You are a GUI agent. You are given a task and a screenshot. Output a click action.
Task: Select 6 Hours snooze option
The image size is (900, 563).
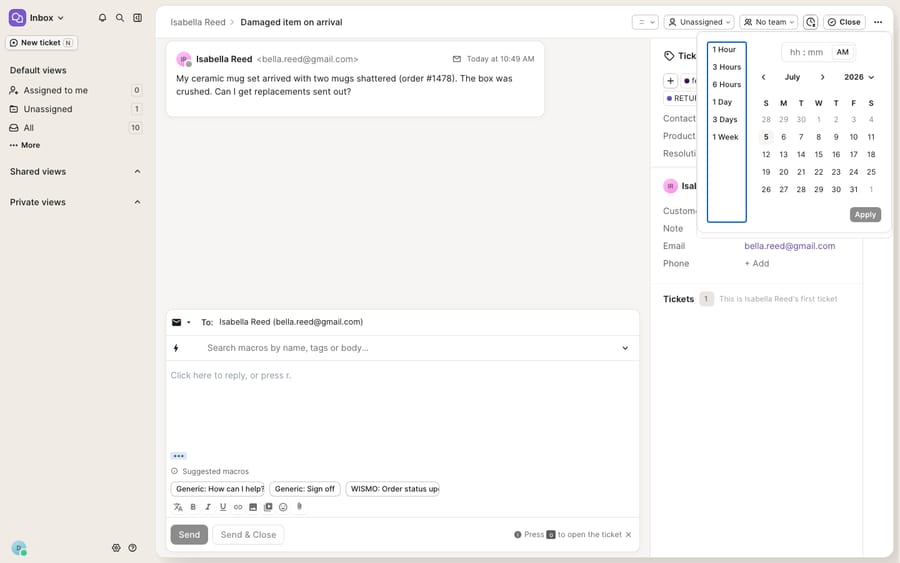(726, 84)
